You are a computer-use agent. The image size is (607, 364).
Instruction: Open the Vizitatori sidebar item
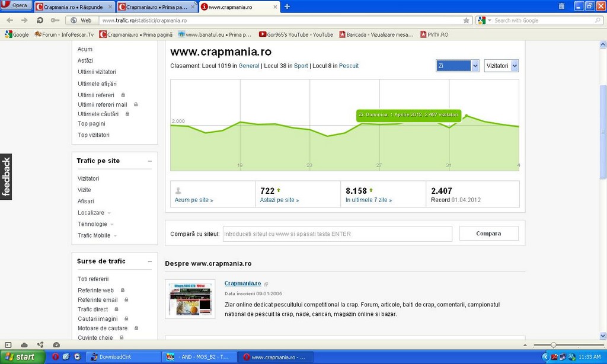pos(88,178)
